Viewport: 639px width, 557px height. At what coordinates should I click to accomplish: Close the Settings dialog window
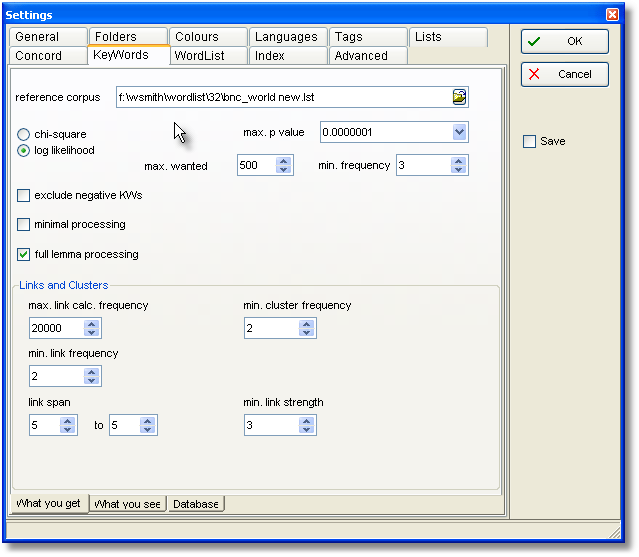tap(612, 15)
